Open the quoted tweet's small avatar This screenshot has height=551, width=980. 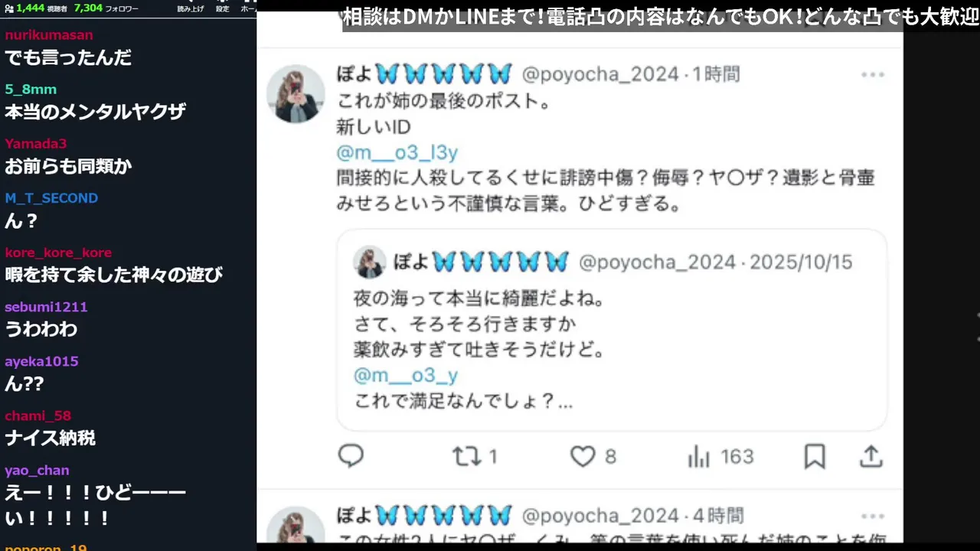(x=369, y=262)
